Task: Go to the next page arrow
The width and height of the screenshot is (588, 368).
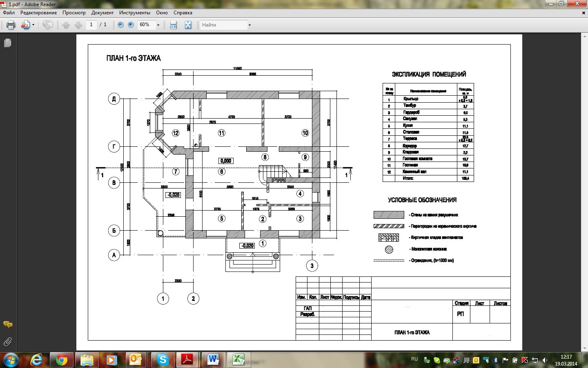Action: pos(78,25)
